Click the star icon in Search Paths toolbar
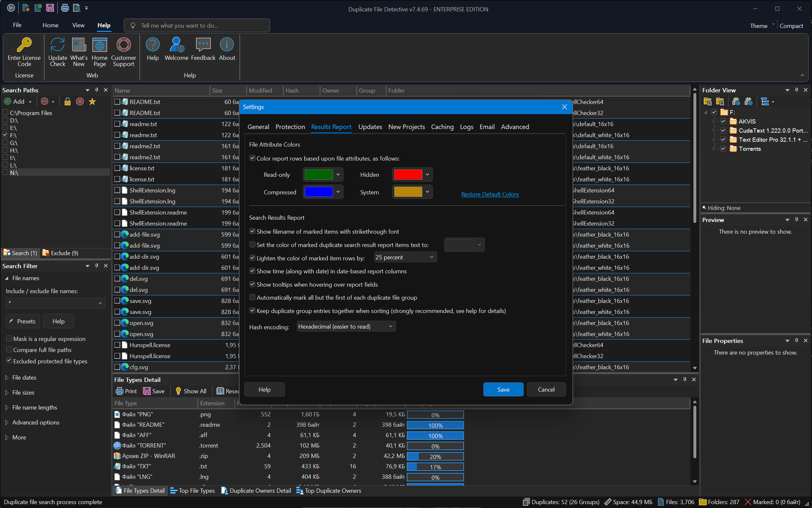 (92, 101)
